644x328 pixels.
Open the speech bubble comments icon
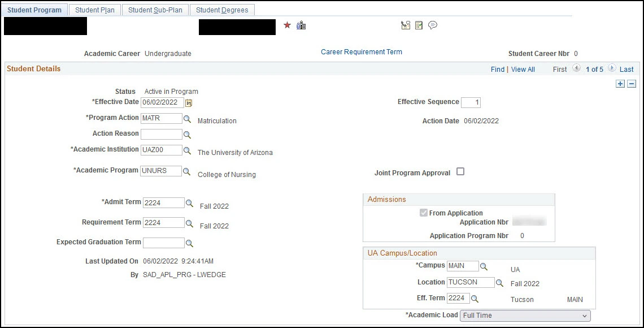[433, 25]
